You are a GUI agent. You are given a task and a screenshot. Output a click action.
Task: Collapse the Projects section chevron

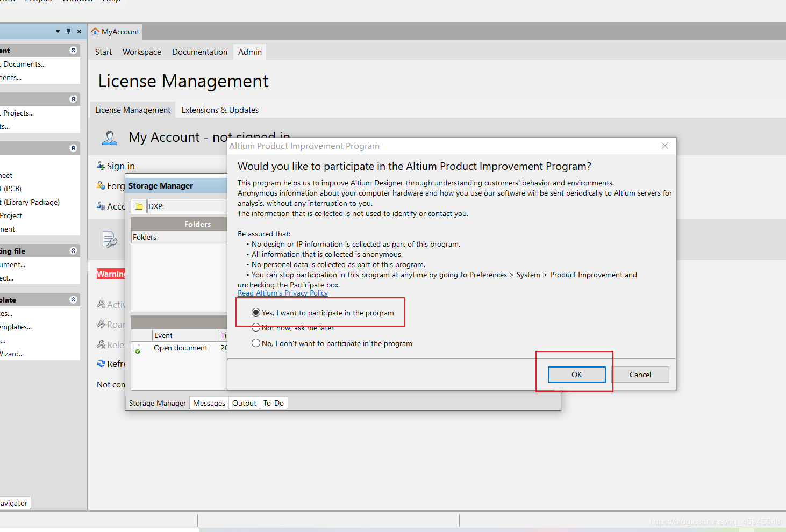74,99
